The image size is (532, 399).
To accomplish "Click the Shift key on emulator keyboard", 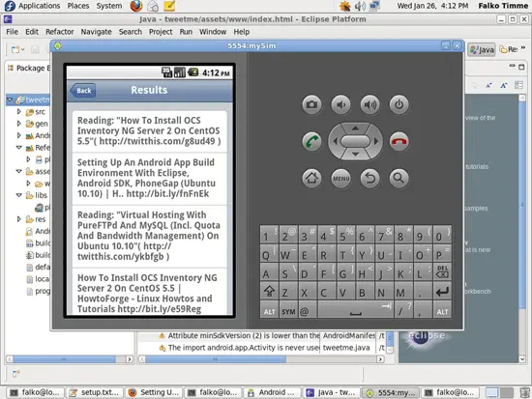I will pos(270,291).
